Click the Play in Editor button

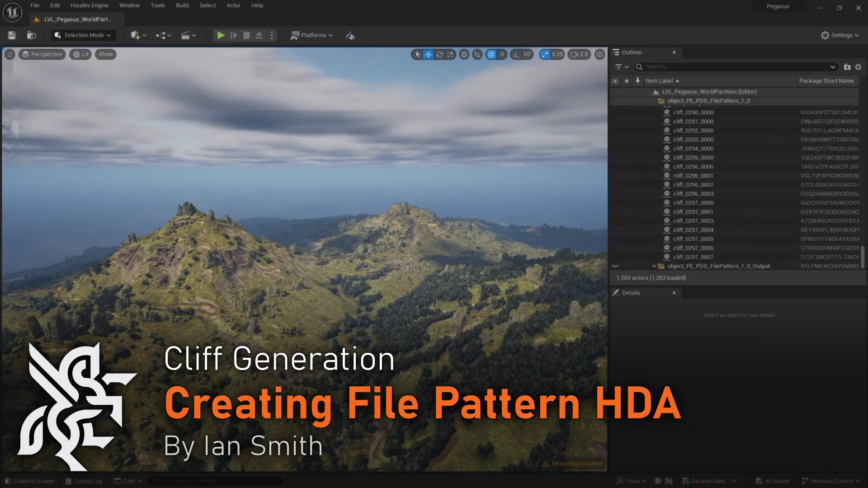221,35
